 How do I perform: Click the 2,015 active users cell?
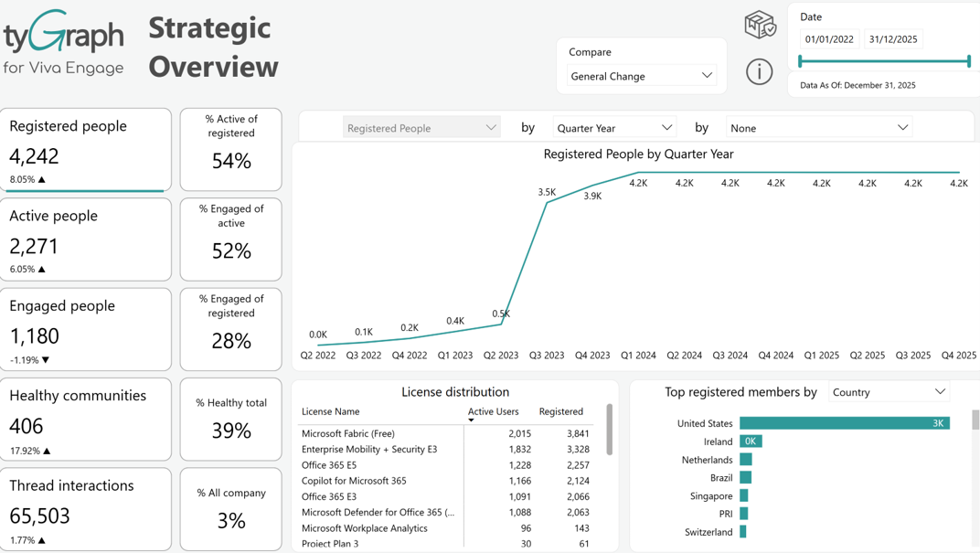coord(519,433)
